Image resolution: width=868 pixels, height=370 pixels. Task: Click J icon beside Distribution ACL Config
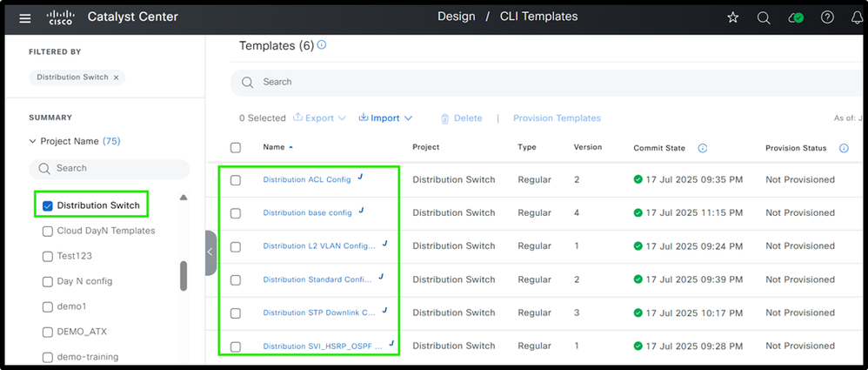pyautogui.click(x=360, y=178)
